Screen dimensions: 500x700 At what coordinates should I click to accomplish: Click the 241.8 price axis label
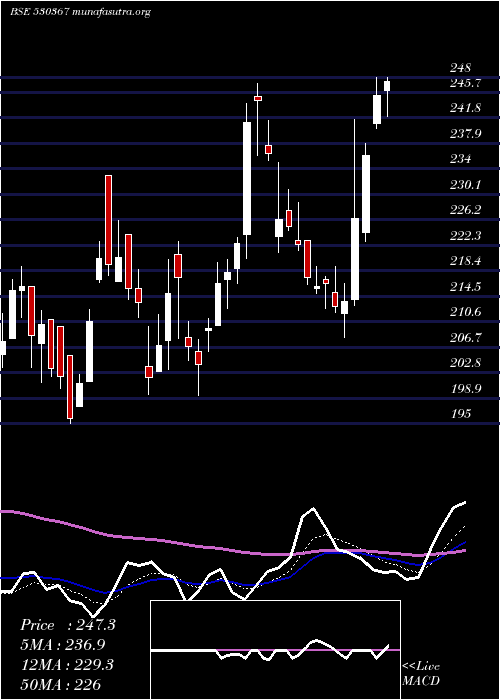(465, 108)
